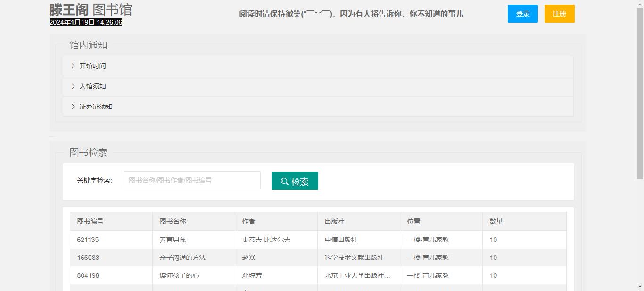
Task: Click the 图书检索 section heading
Action: pyautogui.click(x=89, y=152)
